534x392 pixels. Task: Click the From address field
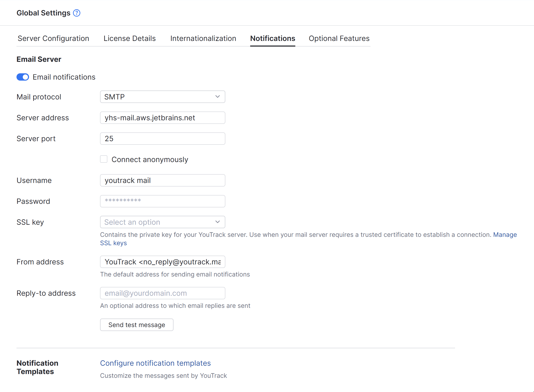click(x=162, y=262)
